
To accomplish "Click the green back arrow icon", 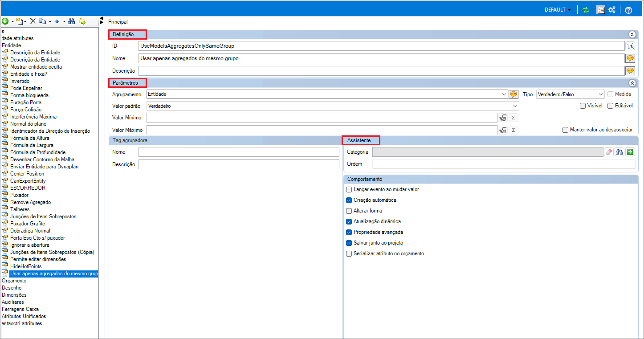I will click(5, 21).
